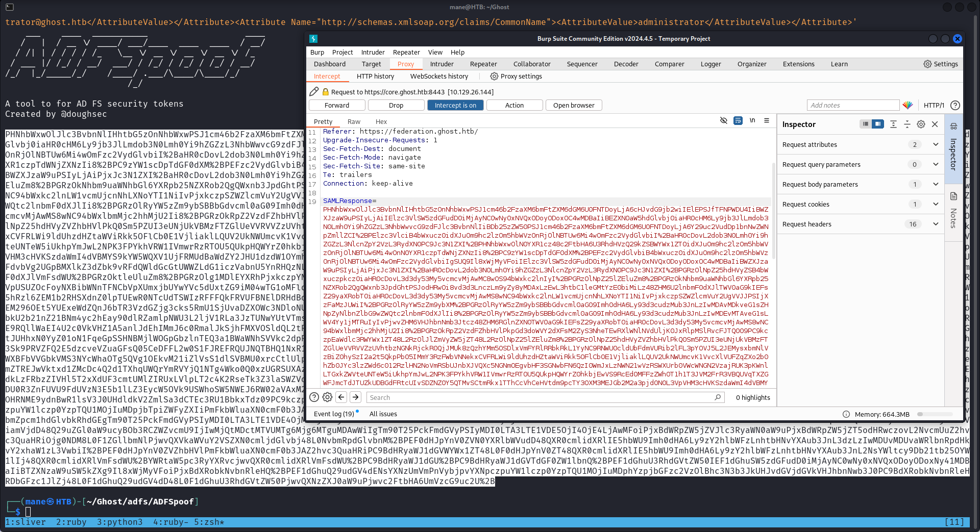Screen dimensions: 980x532
Task: Click the Open browser button
Action: tap(574, 105)
